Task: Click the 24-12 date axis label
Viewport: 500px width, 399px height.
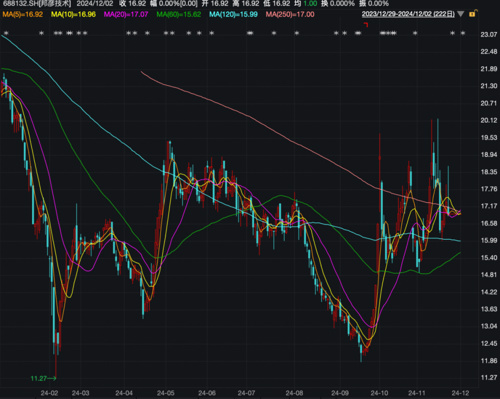Action: [x=460, y=393]
